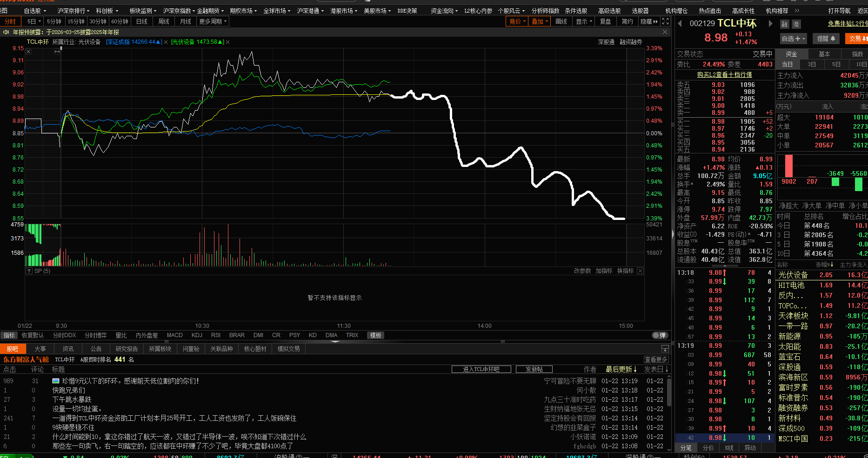Select the 光伏设备 sector row

822,275
